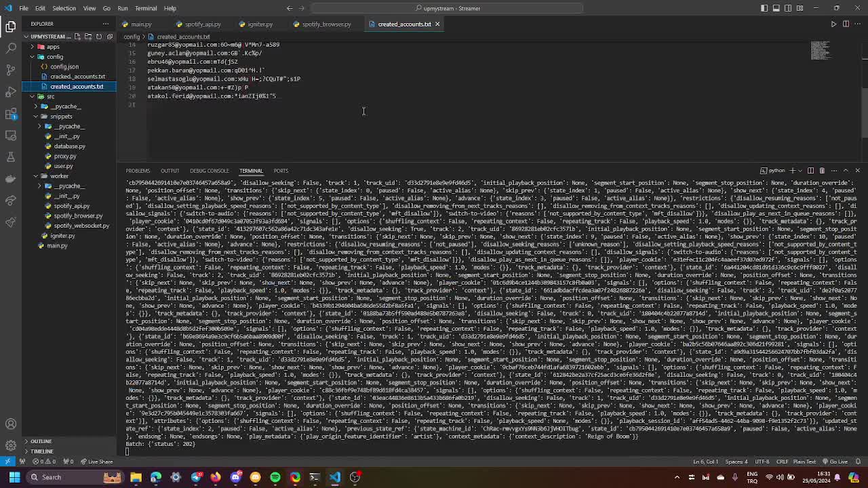Expand the Outline section

point(41,441)
